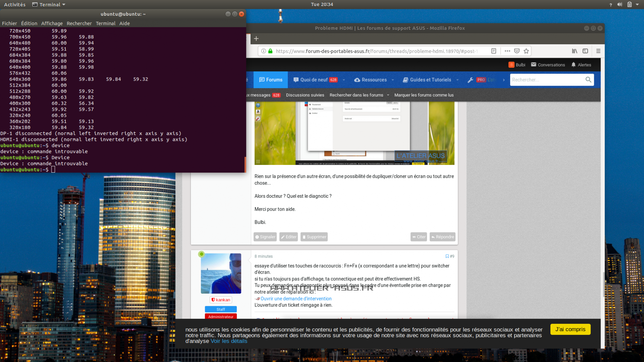Adjust system volume speaker icon
644x362 pixels.
pyautogui.click(x=620, y=4)
